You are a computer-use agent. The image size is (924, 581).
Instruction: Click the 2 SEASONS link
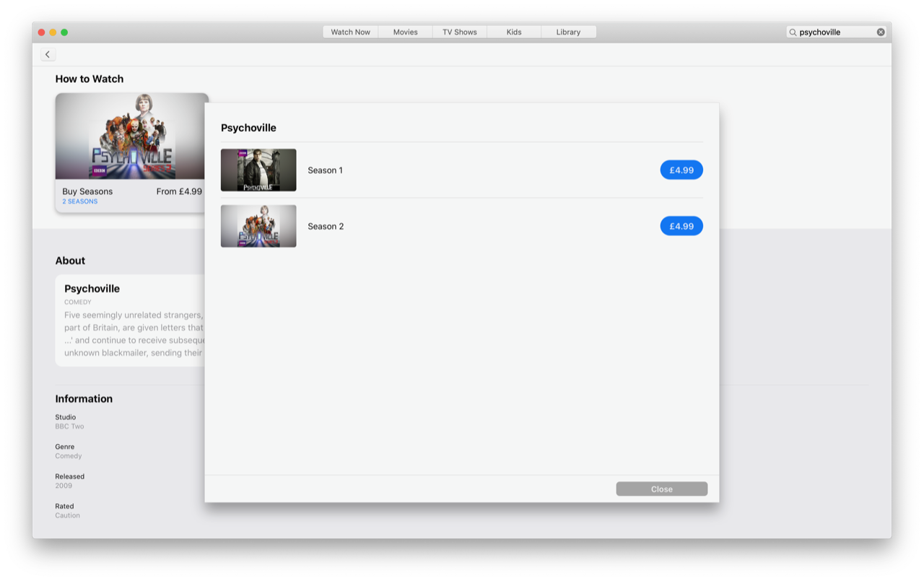tap(79, 201)
